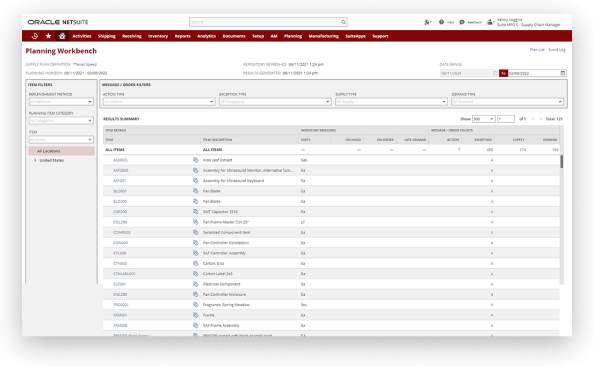The image size is (594, 367).
Task: Open the CTL200 item link
Action: pyautogui.click(x=120, y=253)
